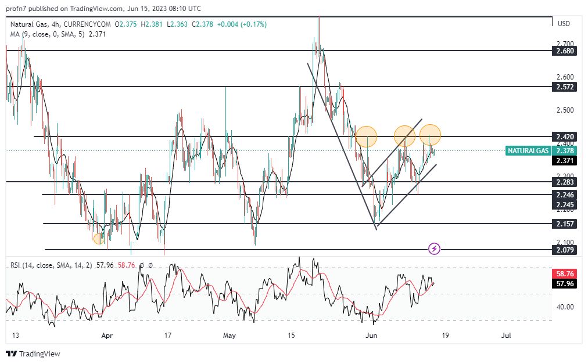588x364 pixels.
Task: Select the 'MA (9, close, 0, SMA, 5)' indicator legend
Action: point(47,34)
